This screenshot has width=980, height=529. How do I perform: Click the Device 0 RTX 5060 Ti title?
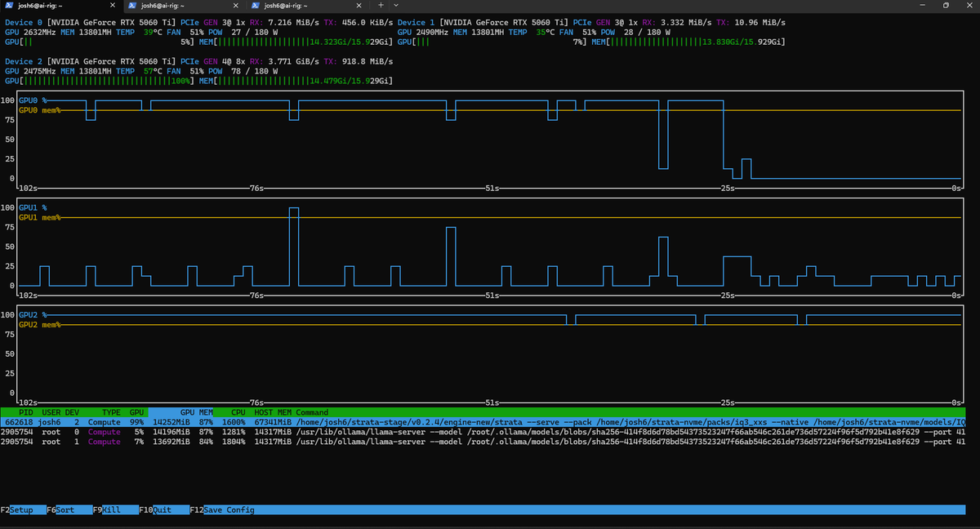(90, 22)
